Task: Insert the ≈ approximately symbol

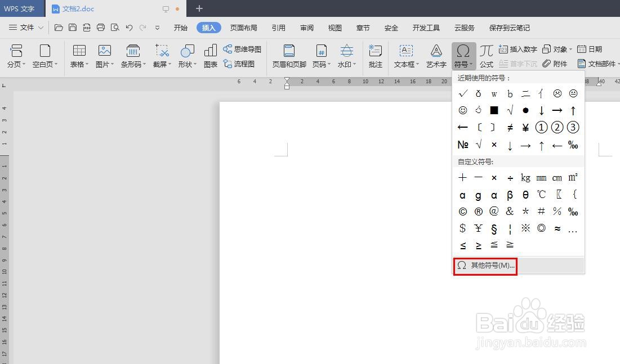Action: coord(557,228)
